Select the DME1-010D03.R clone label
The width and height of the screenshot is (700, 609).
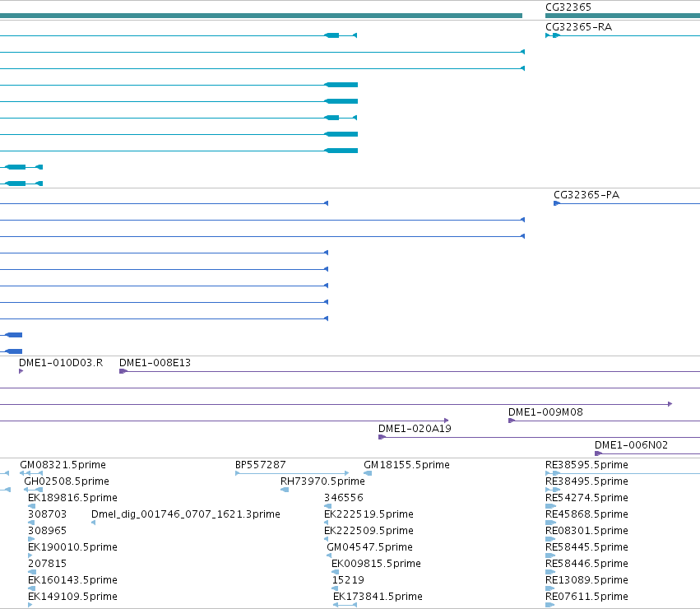[x=61, y=363]
